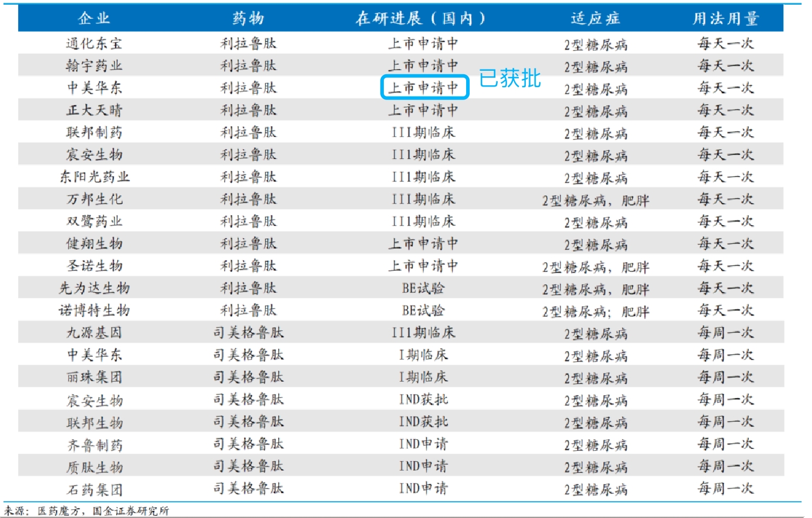This screenshot has height=518, width=812.
Task: Select the 联邦制药 company cell
Action: pos(94,132)
